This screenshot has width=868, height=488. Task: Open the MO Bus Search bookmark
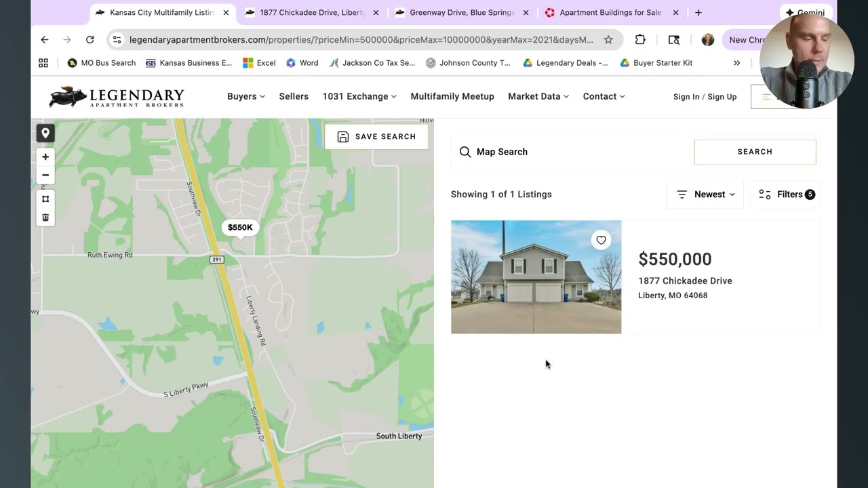[x=102, y=63]
